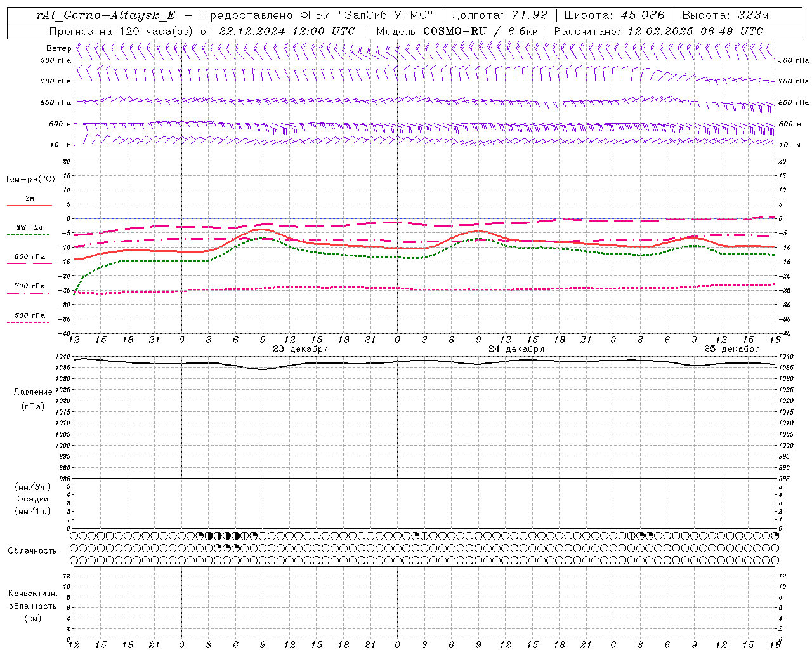Click the 1020 value on right pressure axis
The image size is (812, 650).
(786, 401)
